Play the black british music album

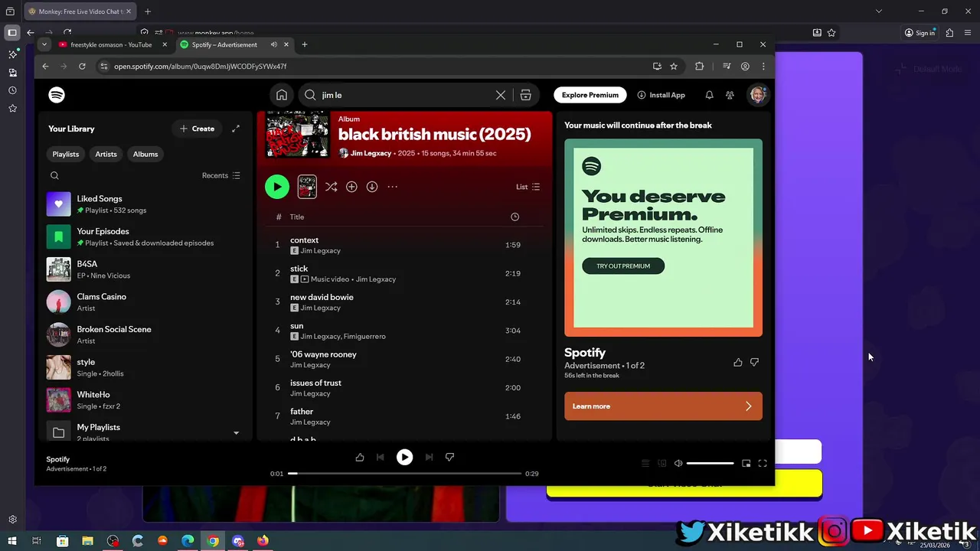(277, 187)
